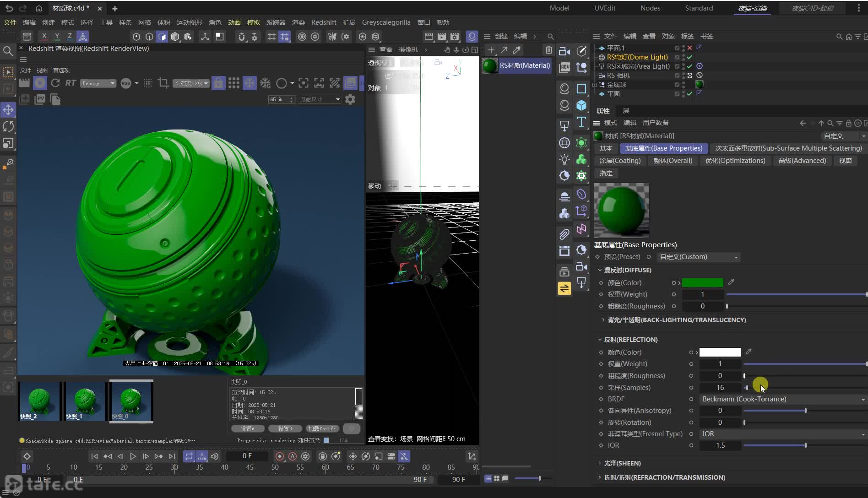Select the Move tool in left toolbar
The width and height of the screenshot is (868, 498).
[x=8, y=110]
